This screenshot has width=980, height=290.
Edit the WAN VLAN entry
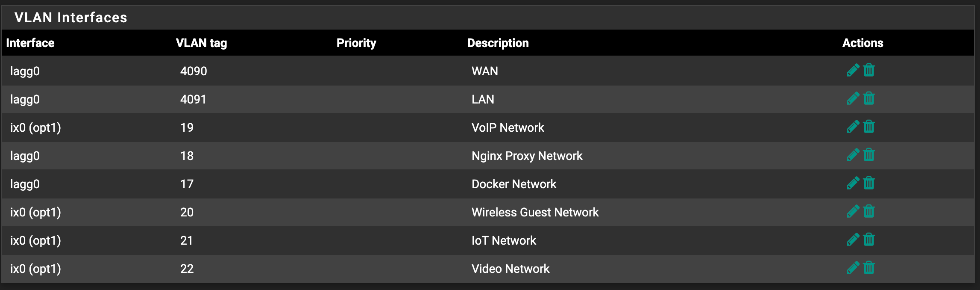coord(853,70)
